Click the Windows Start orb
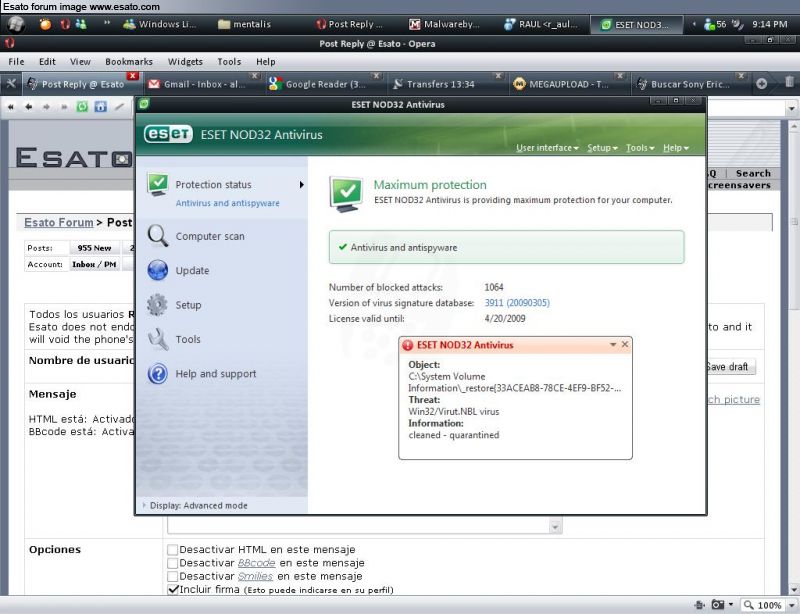The width and height of the screenshot is (800, 614). (x=16, y=24)
